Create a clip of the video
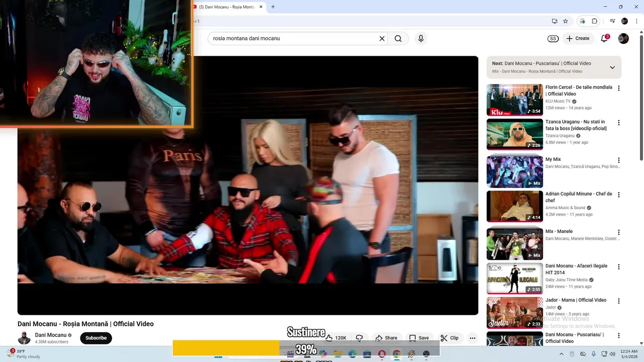 tap(449, 338)
